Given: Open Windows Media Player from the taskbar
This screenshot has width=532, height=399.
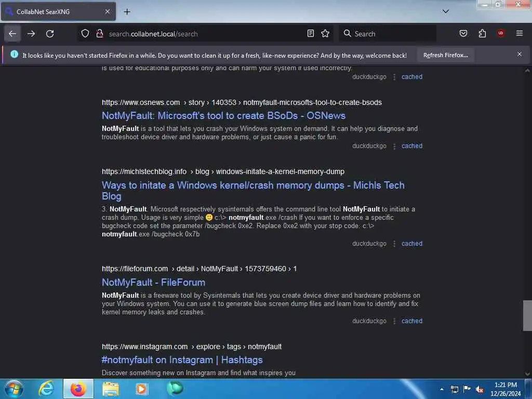Looking at the screenshot, I should (142, 389).
